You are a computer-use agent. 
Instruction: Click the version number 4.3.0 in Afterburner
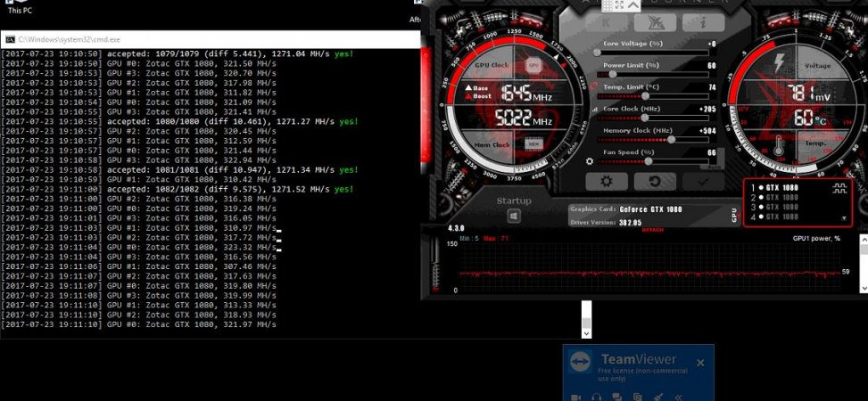456,228
